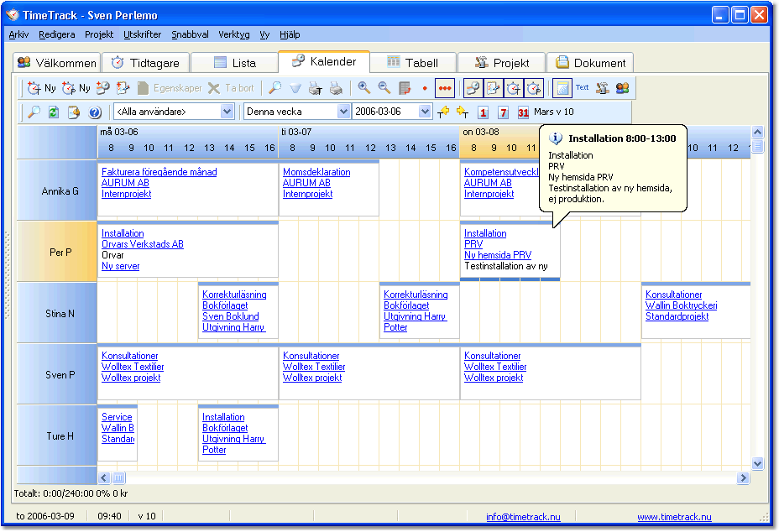Click the Orvars Verkstads AB link
The image size is (779, 532).
[143, 244]
